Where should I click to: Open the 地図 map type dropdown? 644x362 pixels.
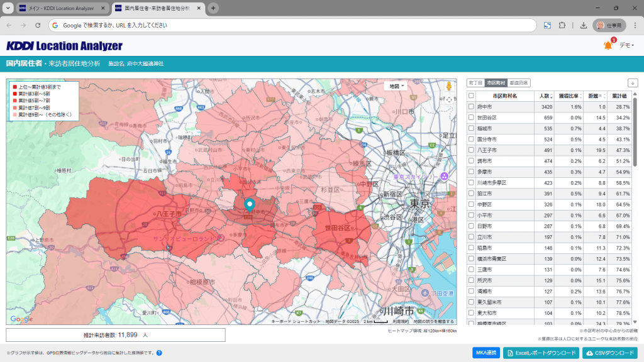(397, 86)
